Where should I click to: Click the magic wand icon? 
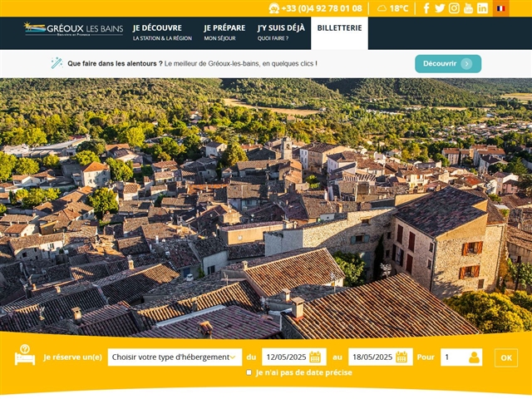click(57, 63)
